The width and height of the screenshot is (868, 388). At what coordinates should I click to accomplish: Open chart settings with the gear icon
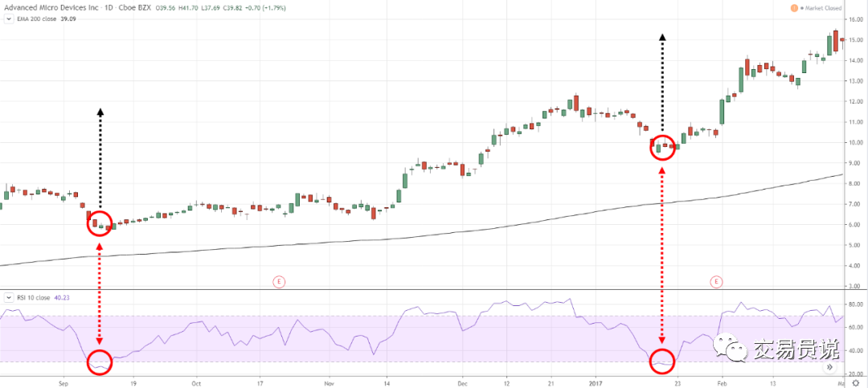[856, 382]
